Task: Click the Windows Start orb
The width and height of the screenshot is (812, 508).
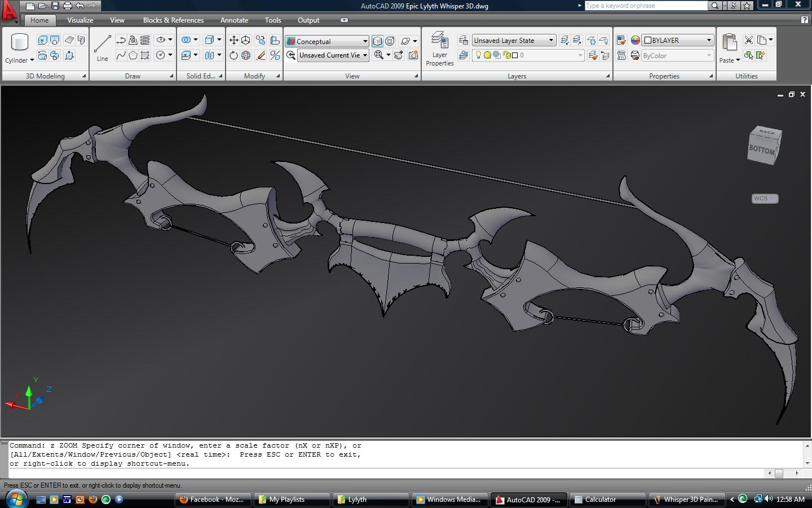Action: click(16, 499)
